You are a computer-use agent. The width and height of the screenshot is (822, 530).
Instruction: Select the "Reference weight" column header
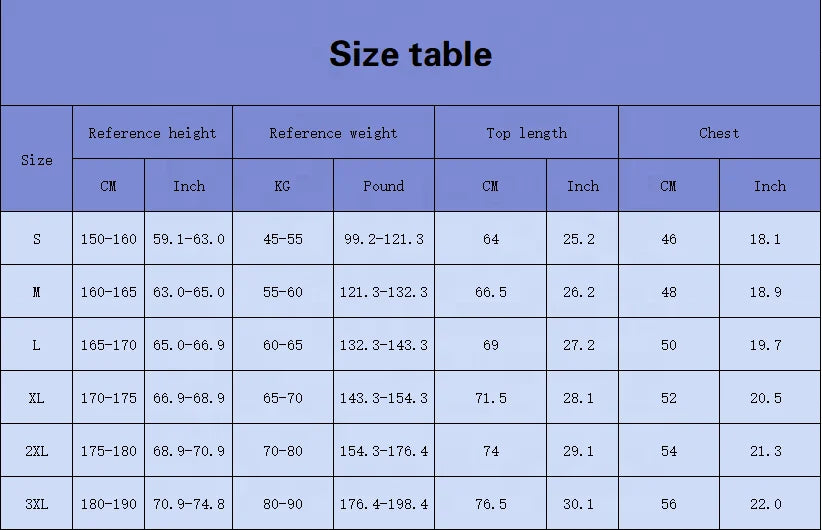333,133
